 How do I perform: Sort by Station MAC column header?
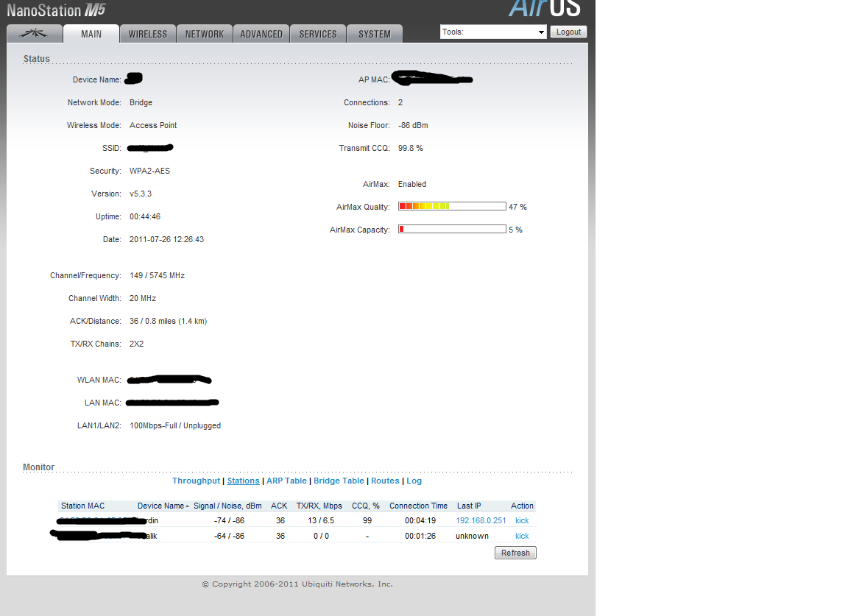(x=82, y=506)
